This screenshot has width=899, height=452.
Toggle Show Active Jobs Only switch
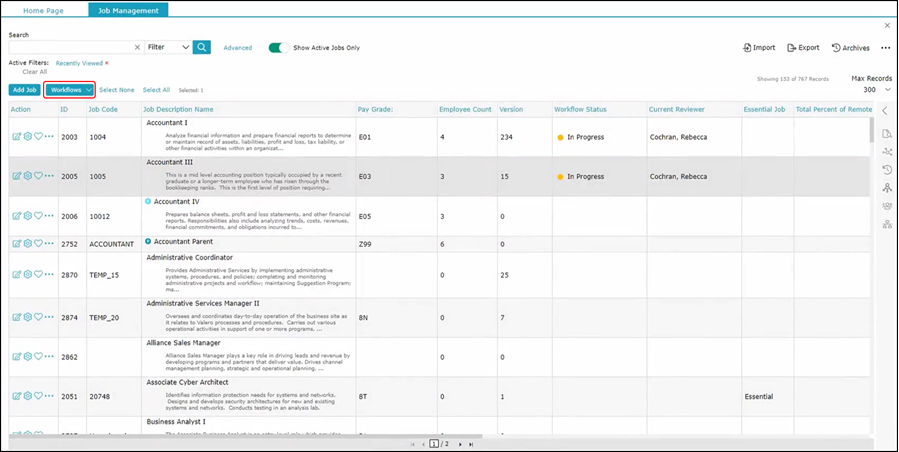click(x=278, y=47)
